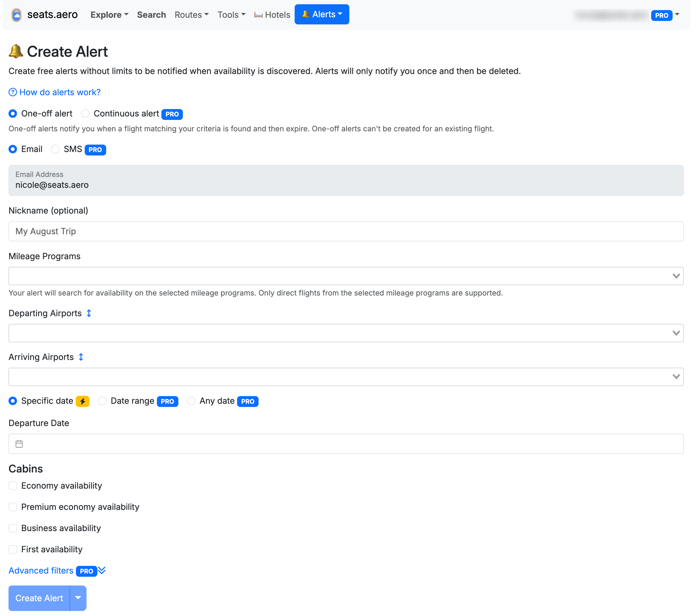Screen dimensions: 696x616
Task: Open the account dropdown caret in navbar
Action: click(677, 14)
